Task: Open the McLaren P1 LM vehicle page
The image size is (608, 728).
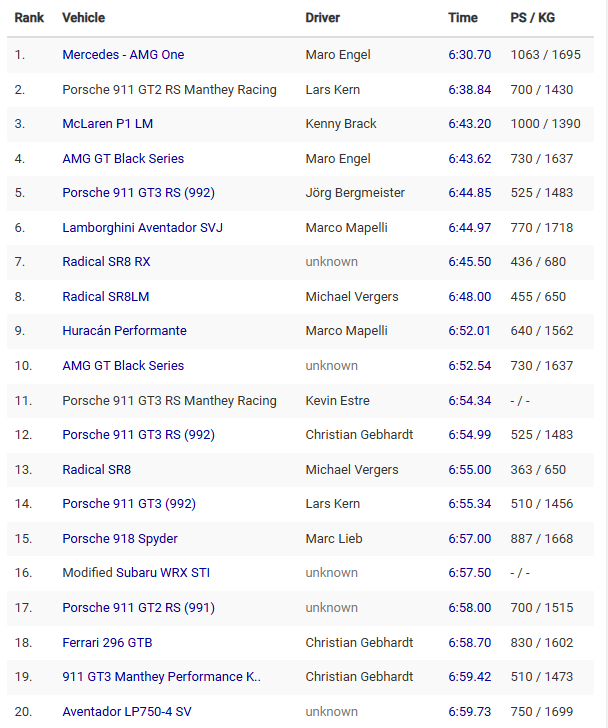Action: tap(108, 124)
